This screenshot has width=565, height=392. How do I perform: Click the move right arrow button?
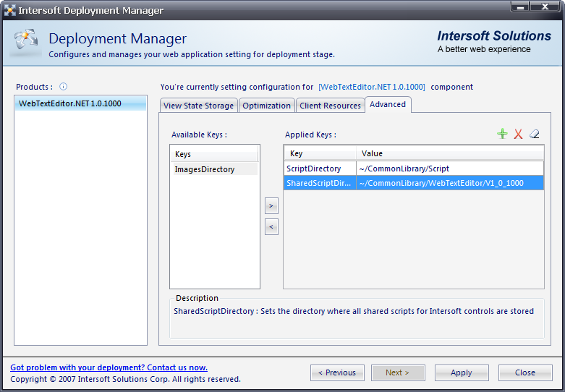[x=271, y=206]
